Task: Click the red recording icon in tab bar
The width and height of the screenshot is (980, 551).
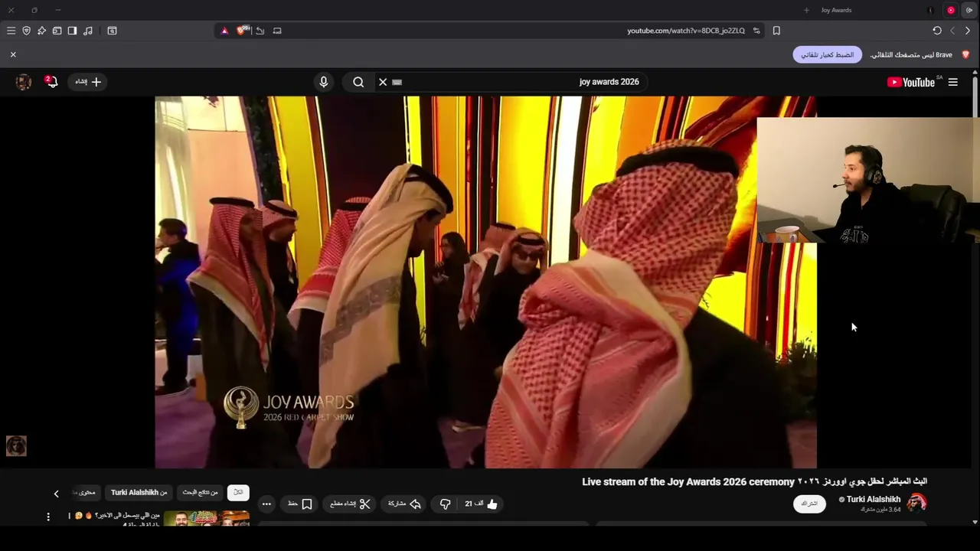Action: click(x=951, y=10)
